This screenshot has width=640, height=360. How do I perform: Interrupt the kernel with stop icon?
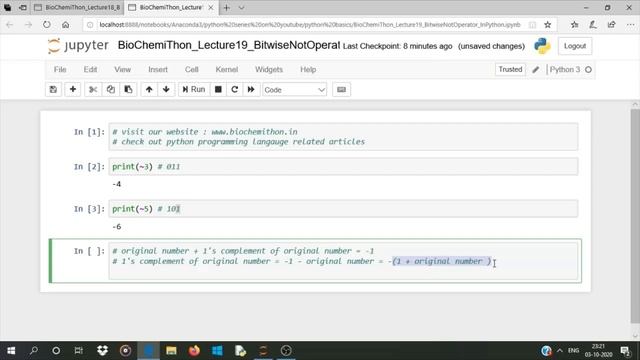click(218, 89)
